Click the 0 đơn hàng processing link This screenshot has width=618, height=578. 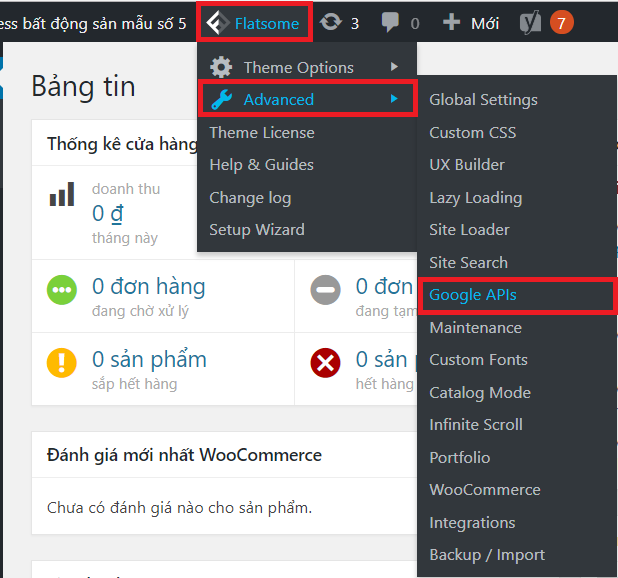(149, 286)
